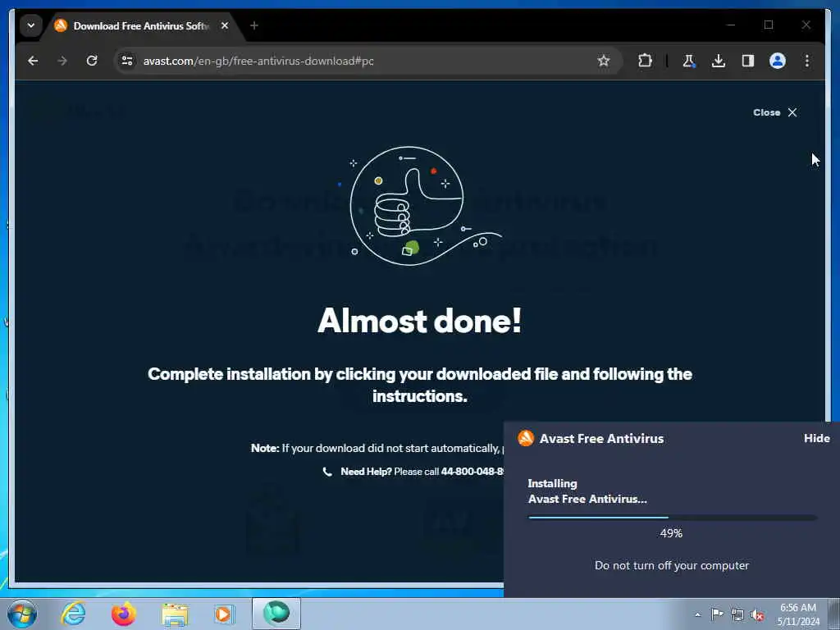This screenshot has width=840, height=630.
Task: Click the Avast logo in installer popup
Action: tap(526, 438)
